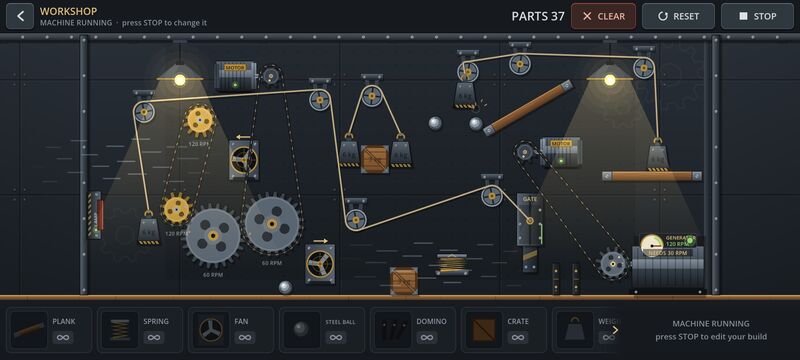Select the lower yellow 120 RPM gear
The width and height of the screenshot is (800, 360).
177,209
